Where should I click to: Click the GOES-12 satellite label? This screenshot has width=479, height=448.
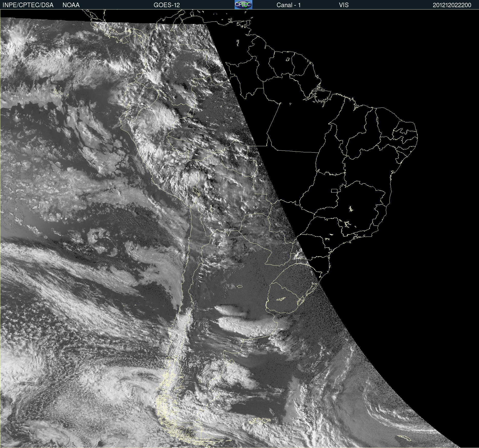tap(167, 5)
